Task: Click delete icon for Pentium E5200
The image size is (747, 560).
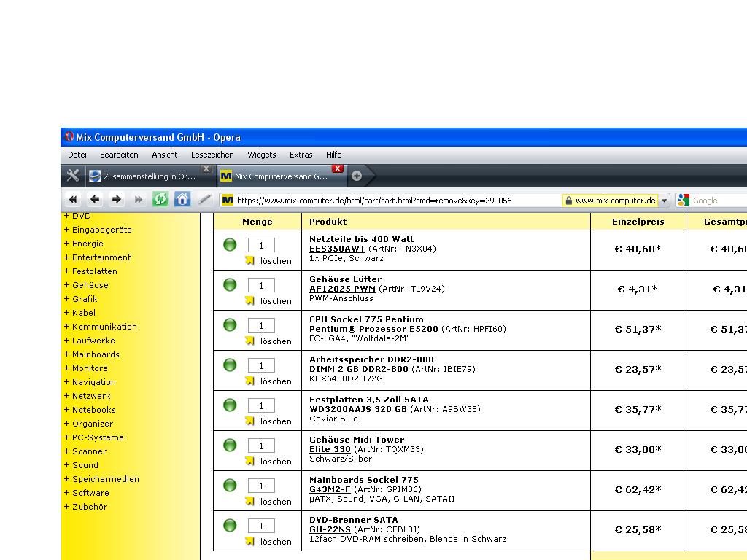Action: (249, 341)
